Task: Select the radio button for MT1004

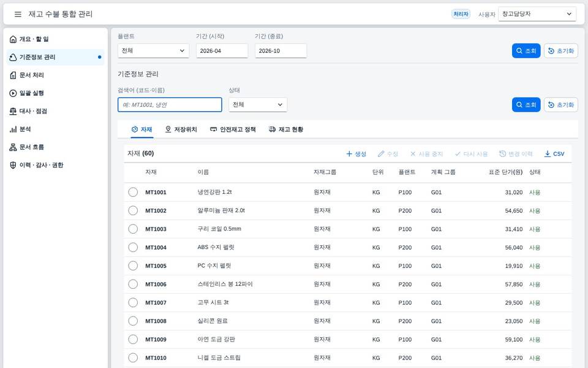Action: click(133, 247)
